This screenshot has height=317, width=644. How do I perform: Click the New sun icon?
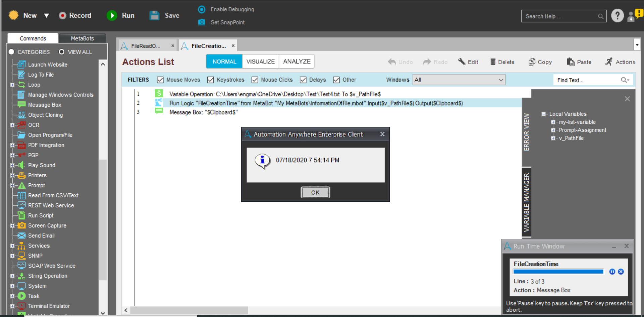[x=13, y=15]
